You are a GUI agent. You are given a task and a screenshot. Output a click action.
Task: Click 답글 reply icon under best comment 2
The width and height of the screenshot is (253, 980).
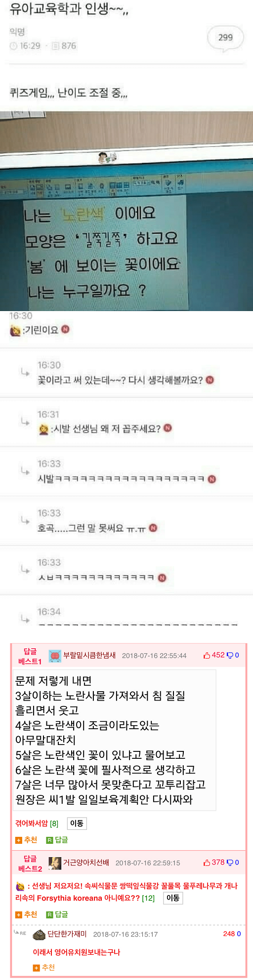tap(49, 914)
